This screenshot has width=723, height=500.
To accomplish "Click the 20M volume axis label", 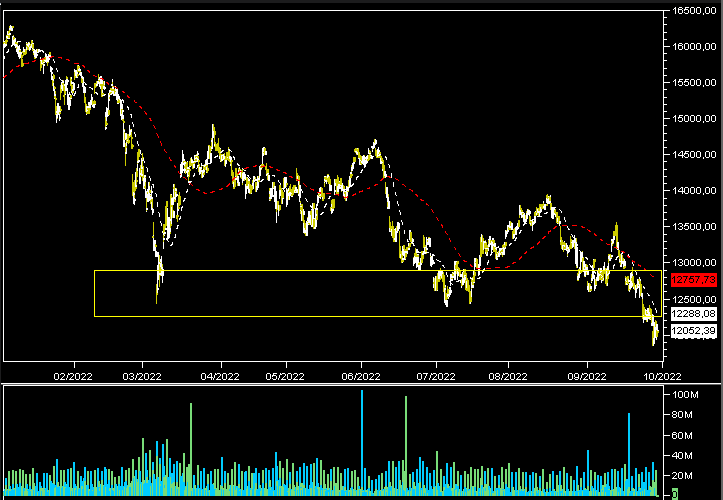I will pos(682,476).
